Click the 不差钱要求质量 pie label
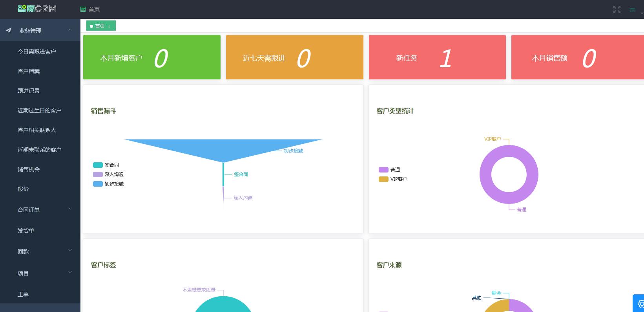Screen dimensions: 644x312 tap(199, 290)
